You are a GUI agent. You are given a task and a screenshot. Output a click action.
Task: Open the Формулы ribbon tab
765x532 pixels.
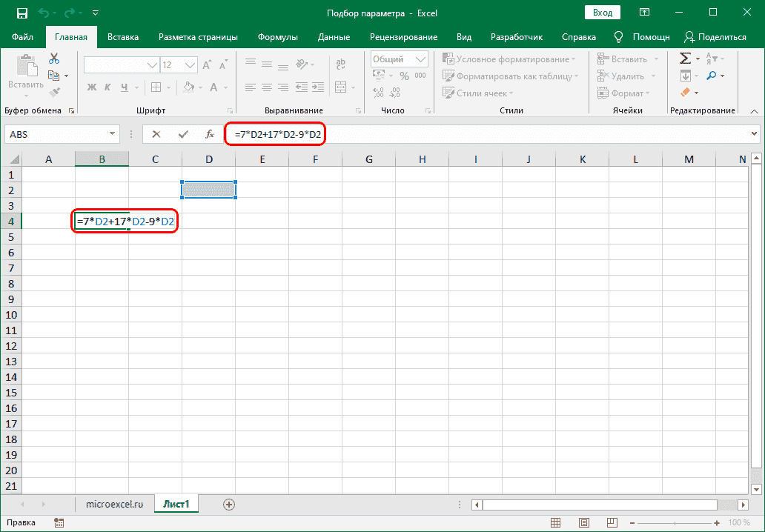[277, 37]
